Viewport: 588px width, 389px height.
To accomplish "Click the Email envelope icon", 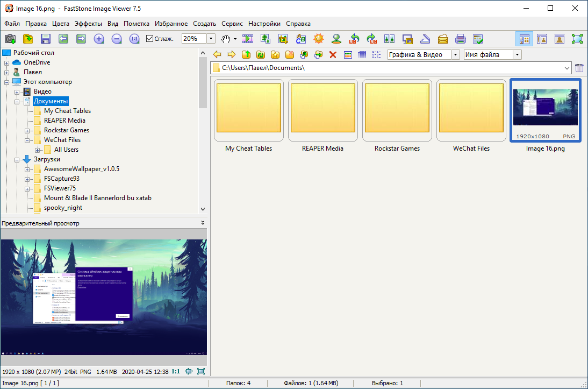I will click(x=443, y=39).
